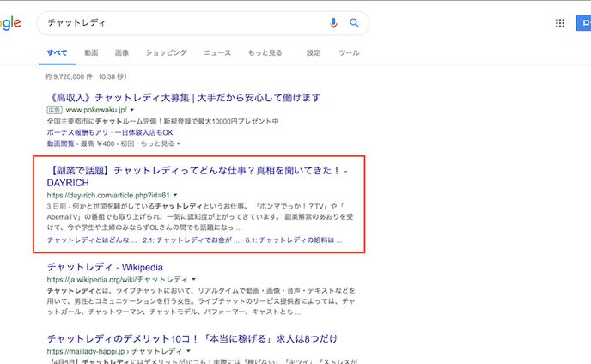Open the チャットレディ - Wikipedia result
This screenshot has width=591, height=364.
point(105,267)
